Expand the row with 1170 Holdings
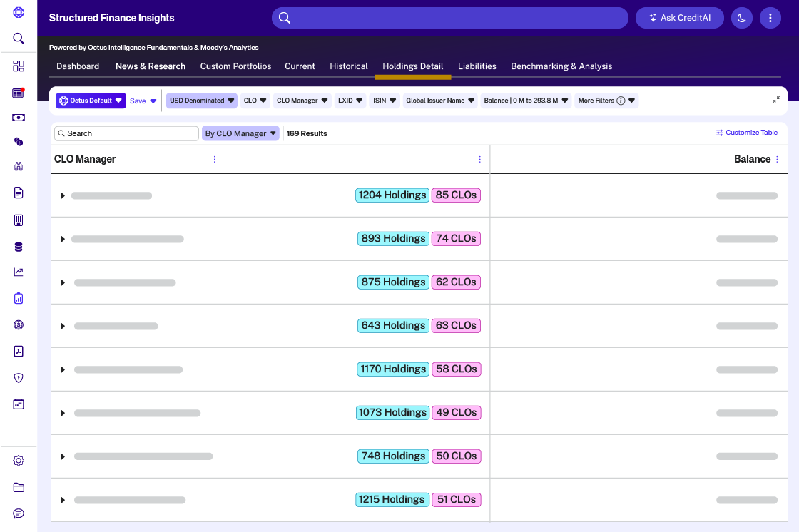799x532 pixels. [62, 369]
